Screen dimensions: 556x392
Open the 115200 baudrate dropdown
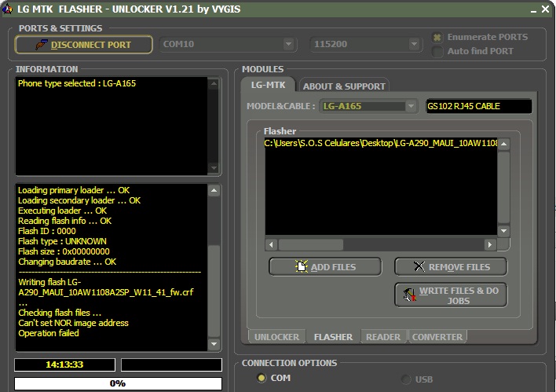click(x=414, y=44)
